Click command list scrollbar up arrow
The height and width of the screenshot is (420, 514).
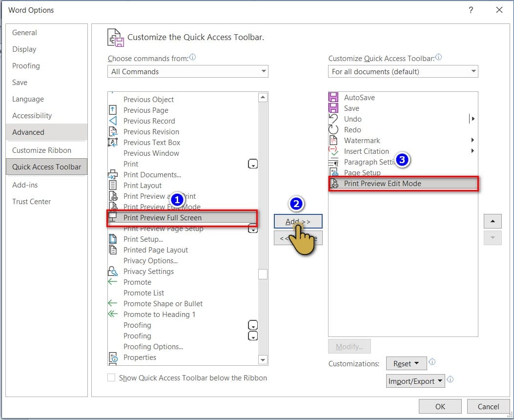tap(263, 97)
